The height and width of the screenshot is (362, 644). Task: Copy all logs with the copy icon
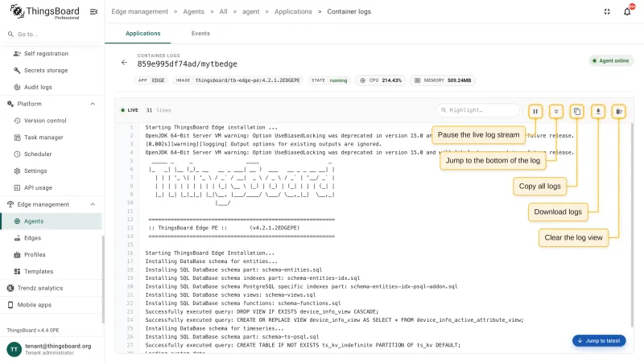point(577,111)
